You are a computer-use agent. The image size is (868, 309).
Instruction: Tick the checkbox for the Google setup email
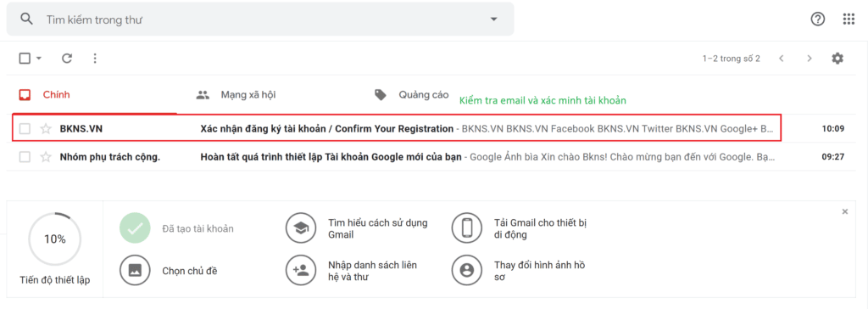25,157
